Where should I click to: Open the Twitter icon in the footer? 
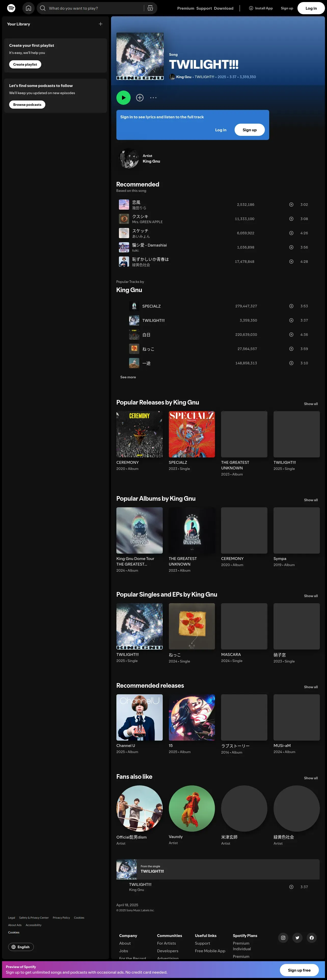[297, 938]
